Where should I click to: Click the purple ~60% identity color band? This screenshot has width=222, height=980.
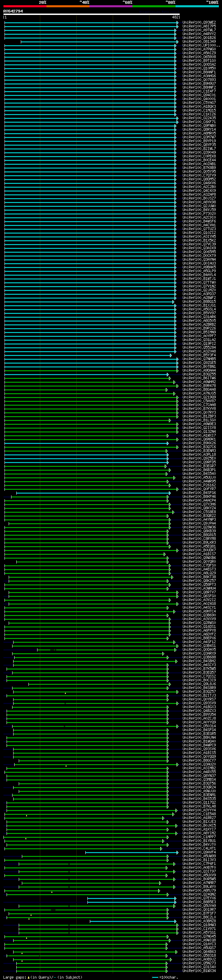pyautogui.click(x=111, y=6)
